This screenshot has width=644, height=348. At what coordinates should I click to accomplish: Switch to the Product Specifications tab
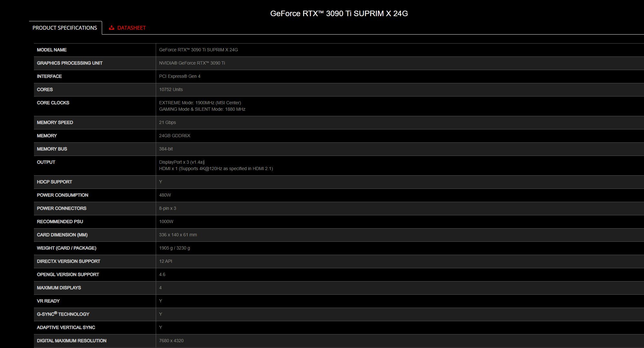click(x=65, y=28)
